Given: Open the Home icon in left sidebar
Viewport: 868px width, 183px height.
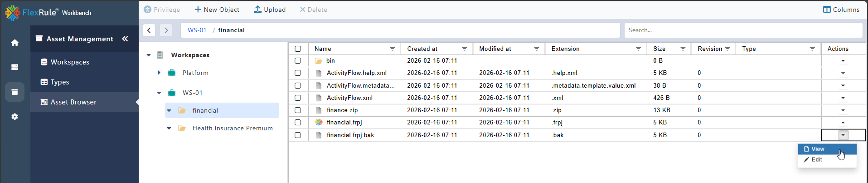Looking at the screenshot, I should [15, 42].
